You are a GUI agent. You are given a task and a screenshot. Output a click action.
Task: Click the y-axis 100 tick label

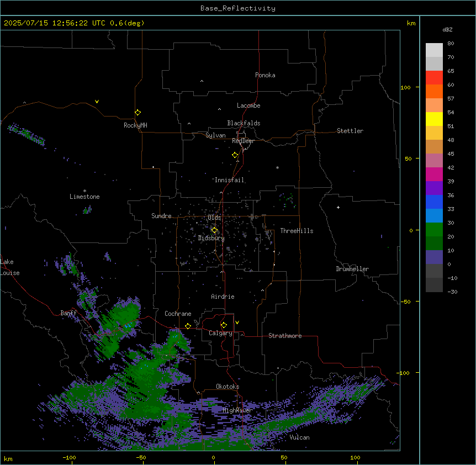point(405,87)
